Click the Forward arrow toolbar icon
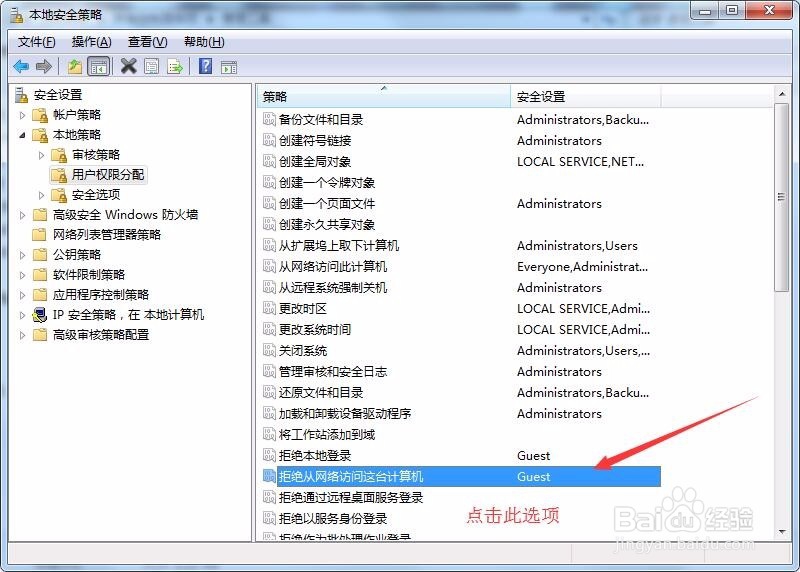This screenshot has width=800, height=572. pyautogui.click(x=44, y=66)
